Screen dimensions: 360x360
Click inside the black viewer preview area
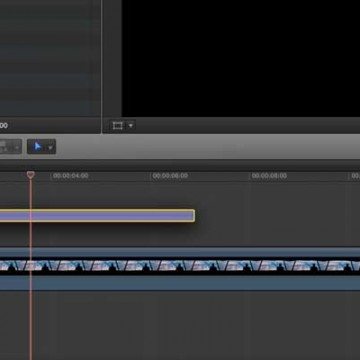pyautogui.click(x=241, y=58)
